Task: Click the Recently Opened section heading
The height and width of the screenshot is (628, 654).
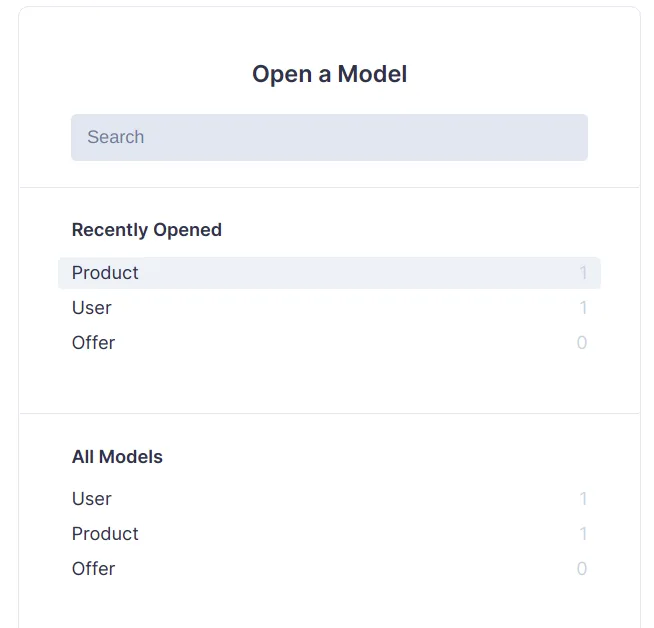Action: [147, 230]
